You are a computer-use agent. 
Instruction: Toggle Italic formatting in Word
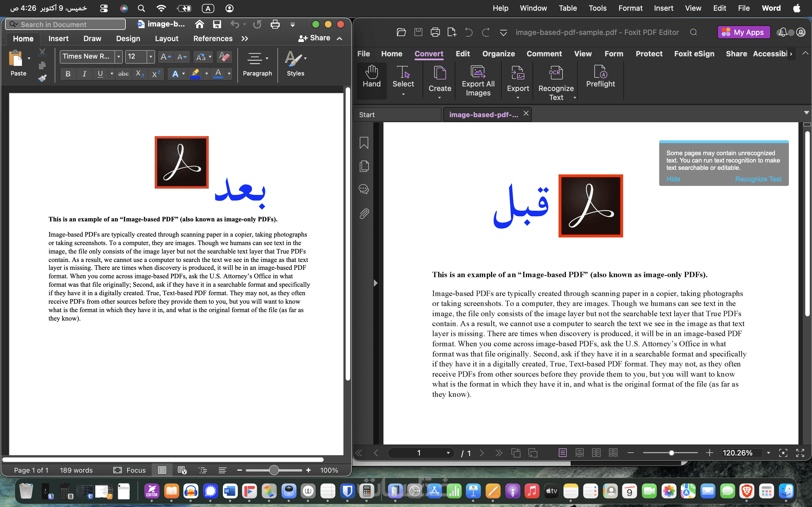point(84,74)
